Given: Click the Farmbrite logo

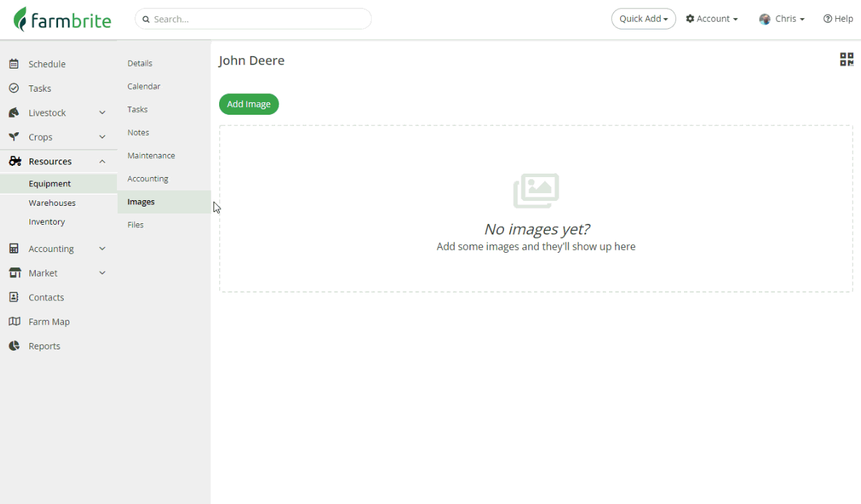Looking at the screenshot, I should click(62, 20).
